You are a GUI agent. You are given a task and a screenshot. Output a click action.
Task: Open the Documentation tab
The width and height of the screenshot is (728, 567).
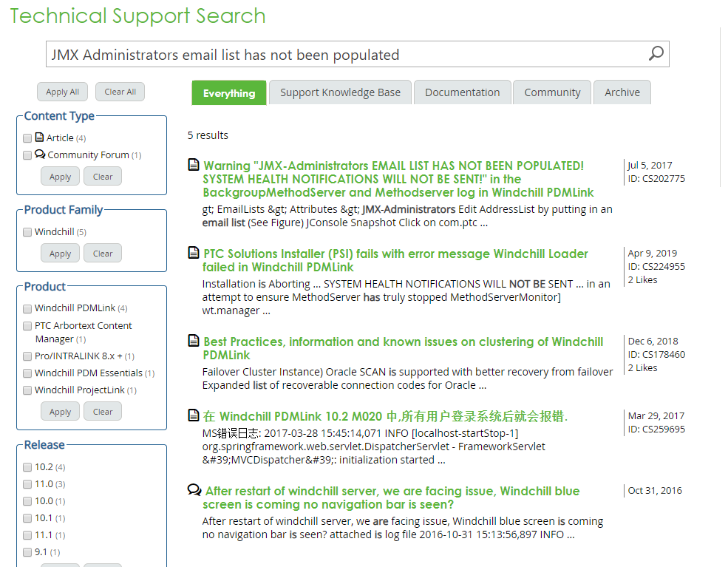pos(463,92)
